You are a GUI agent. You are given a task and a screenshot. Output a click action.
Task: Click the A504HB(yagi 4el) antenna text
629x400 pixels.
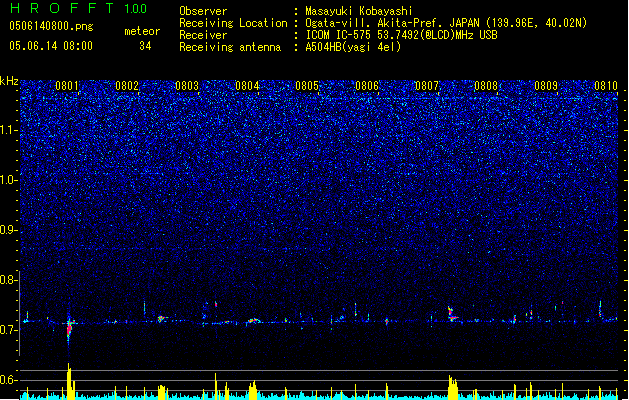[353, 47]
